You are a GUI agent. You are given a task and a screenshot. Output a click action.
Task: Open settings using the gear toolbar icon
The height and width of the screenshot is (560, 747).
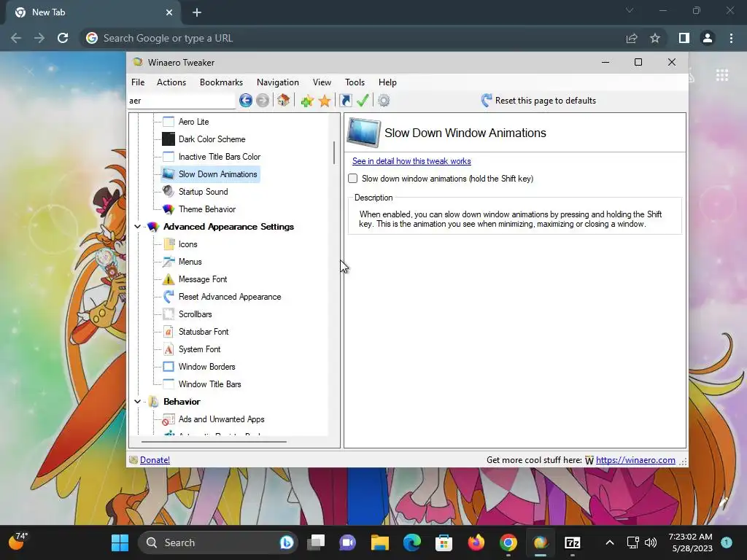[384, 101]
